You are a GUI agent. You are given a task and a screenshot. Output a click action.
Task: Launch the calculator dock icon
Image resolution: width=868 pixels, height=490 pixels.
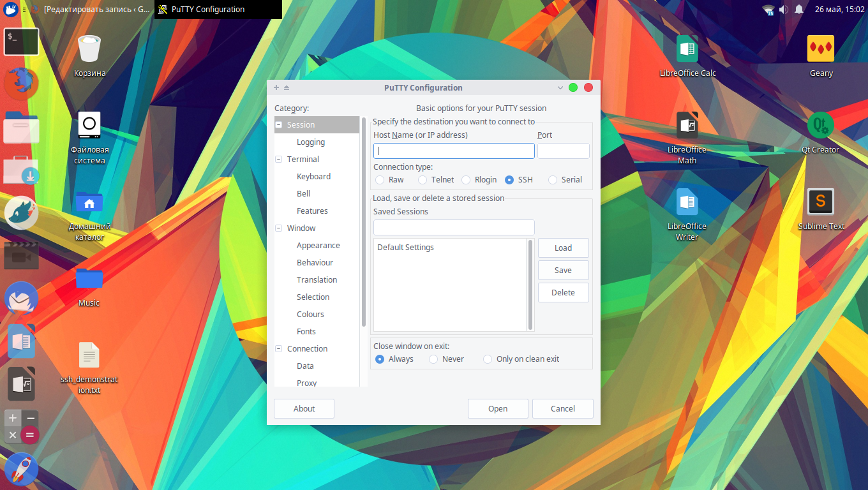pos(22,427)
